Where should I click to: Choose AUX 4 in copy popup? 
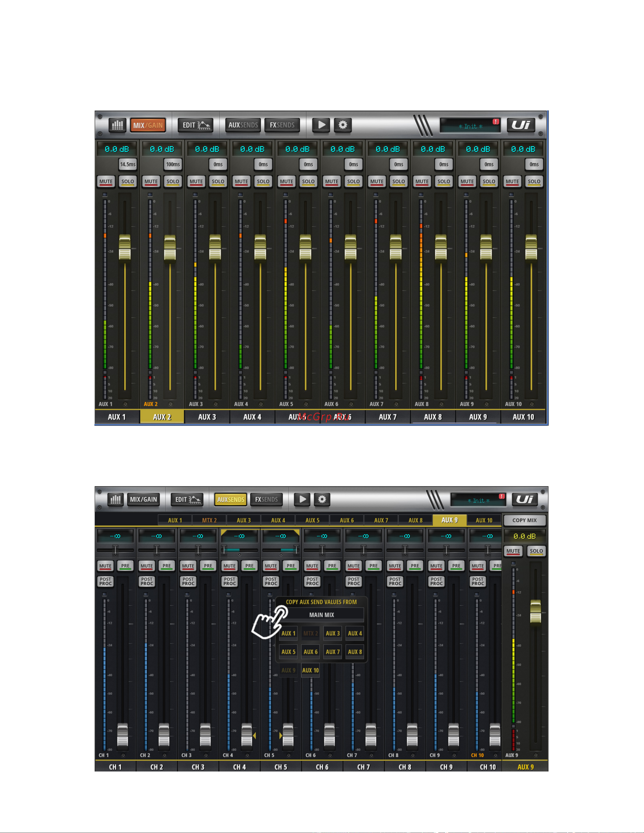point(355,633)
